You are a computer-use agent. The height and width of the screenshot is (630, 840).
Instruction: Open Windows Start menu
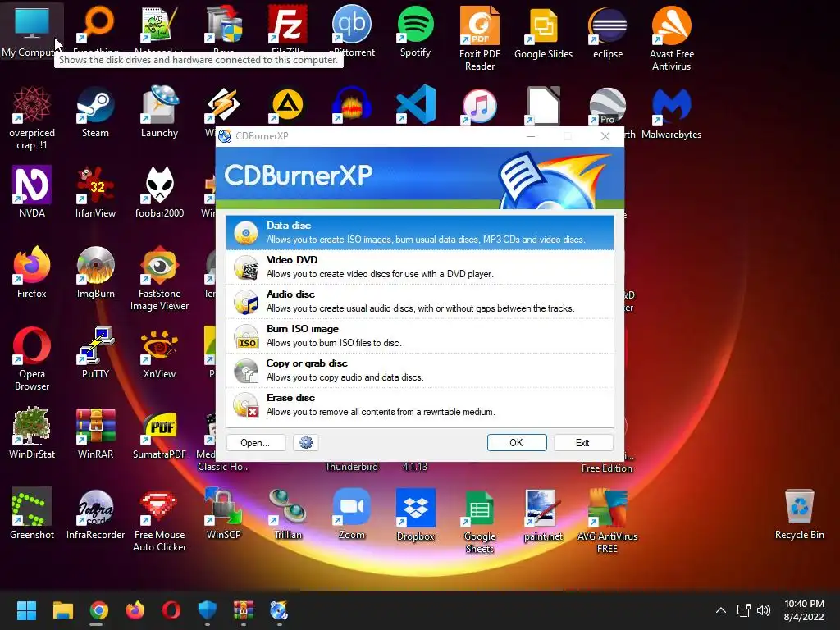pyautogui.click(x=26, y=610)
